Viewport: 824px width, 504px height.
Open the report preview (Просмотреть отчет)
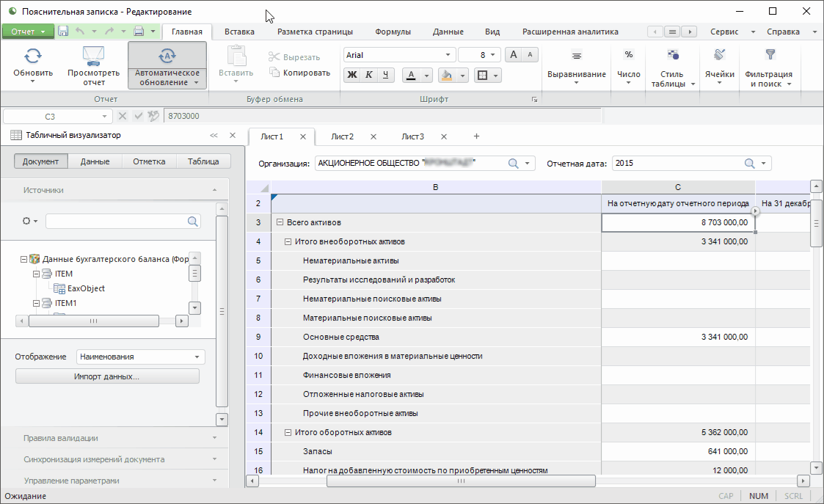(93, 56)
